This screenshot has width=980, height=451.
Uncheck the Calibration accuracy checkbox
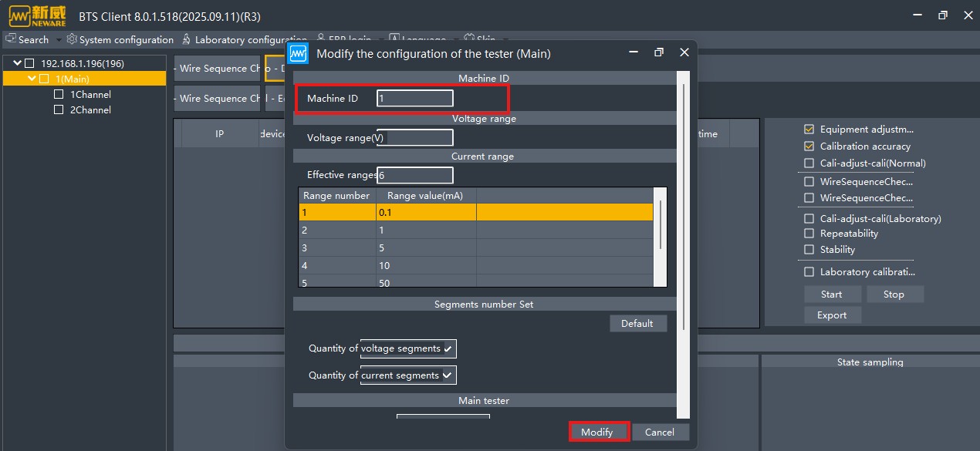pyautogui.click(x=809, y=146)
